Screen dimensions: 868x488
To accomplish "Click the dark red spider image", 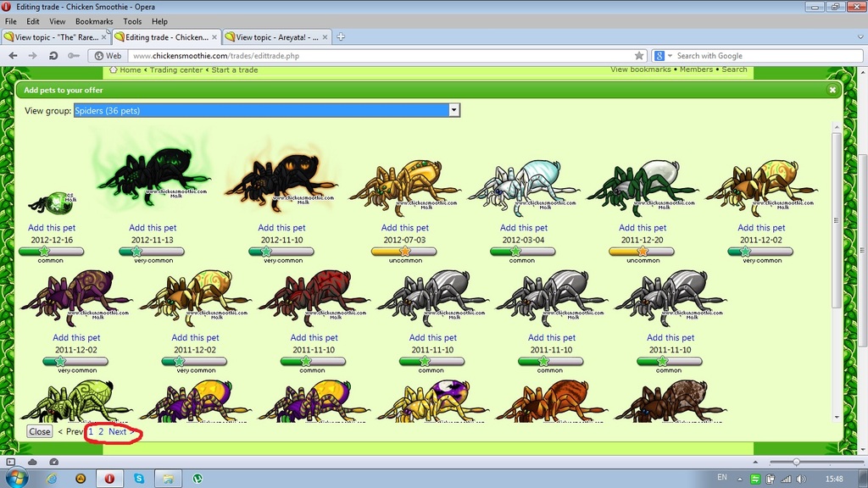I will click(x=314, y=297).
